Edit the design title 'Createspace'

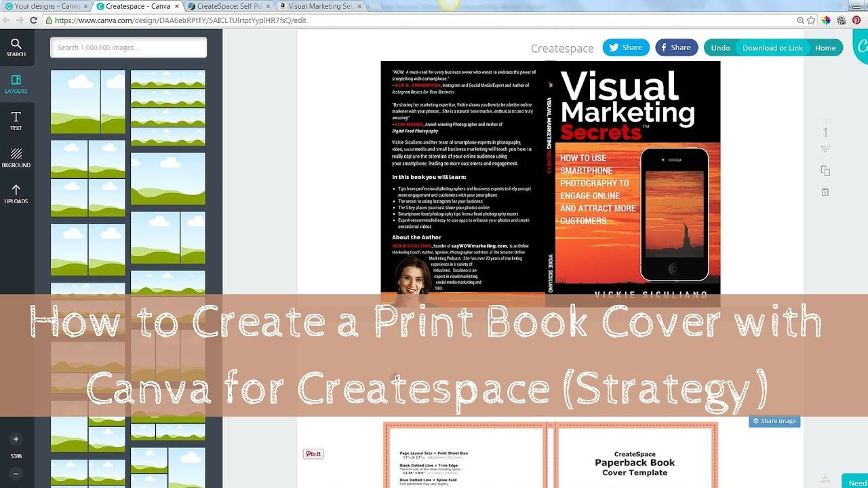562,48
